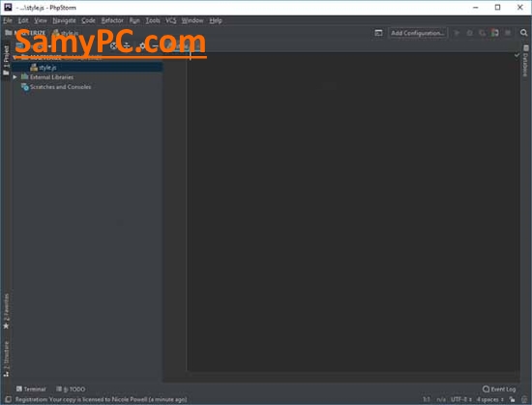Open the Structure tool window tab
Screen dimensions: 532x405
[x=6, y=360]
